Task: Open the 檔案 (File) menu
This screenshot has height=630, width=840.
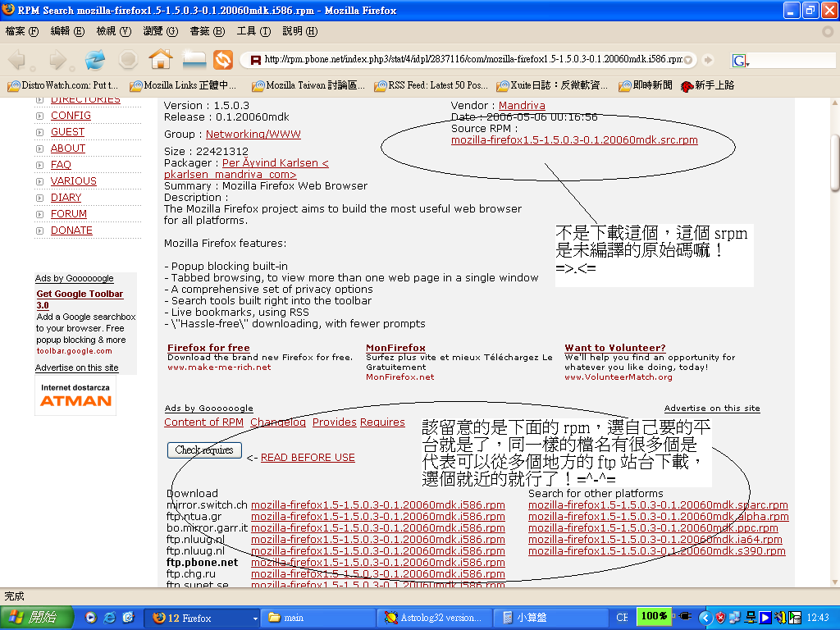Action: (x=22, y=31)
